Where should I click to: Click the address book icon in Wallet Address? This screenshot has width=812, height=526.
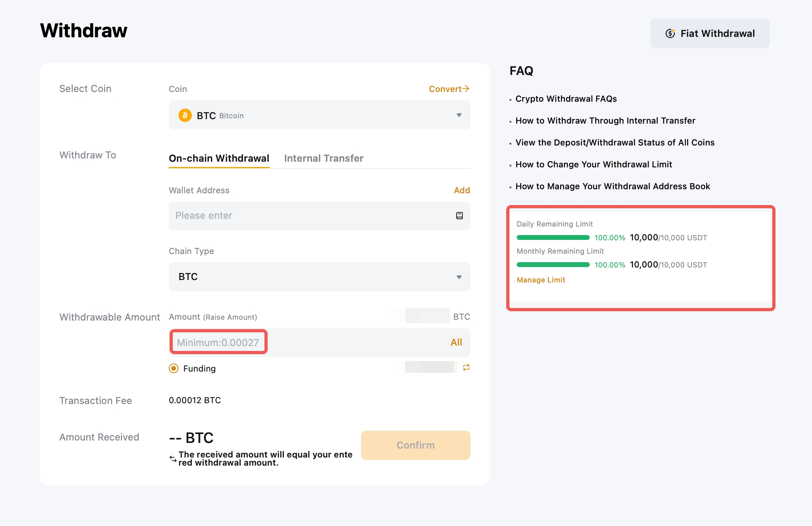[459, 216]
